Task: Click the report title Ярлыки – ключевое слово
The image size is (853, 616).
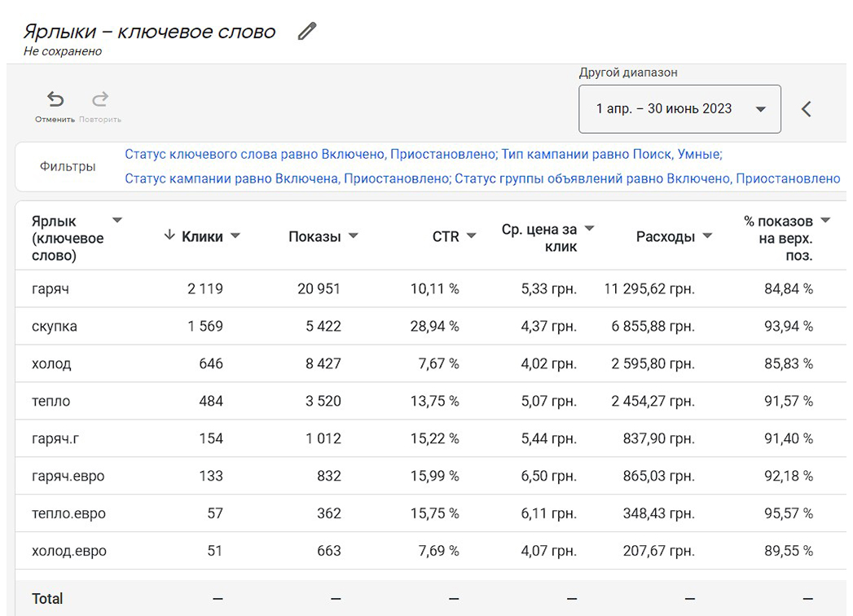Action: 150,32
